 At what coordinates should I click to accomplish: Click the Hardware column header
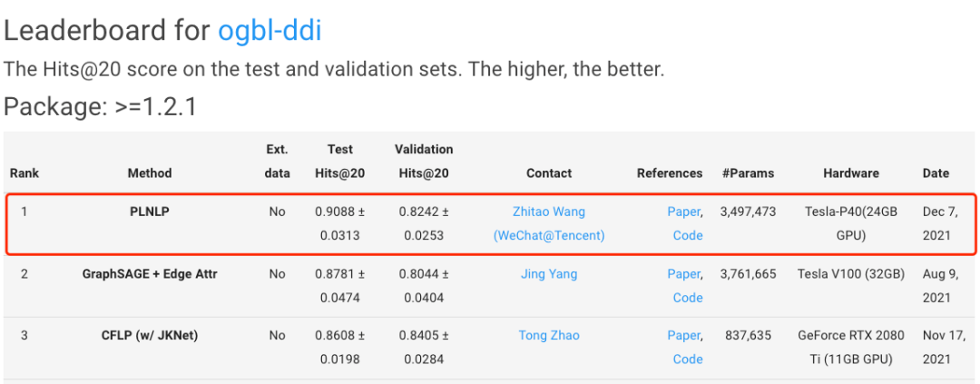851,172
